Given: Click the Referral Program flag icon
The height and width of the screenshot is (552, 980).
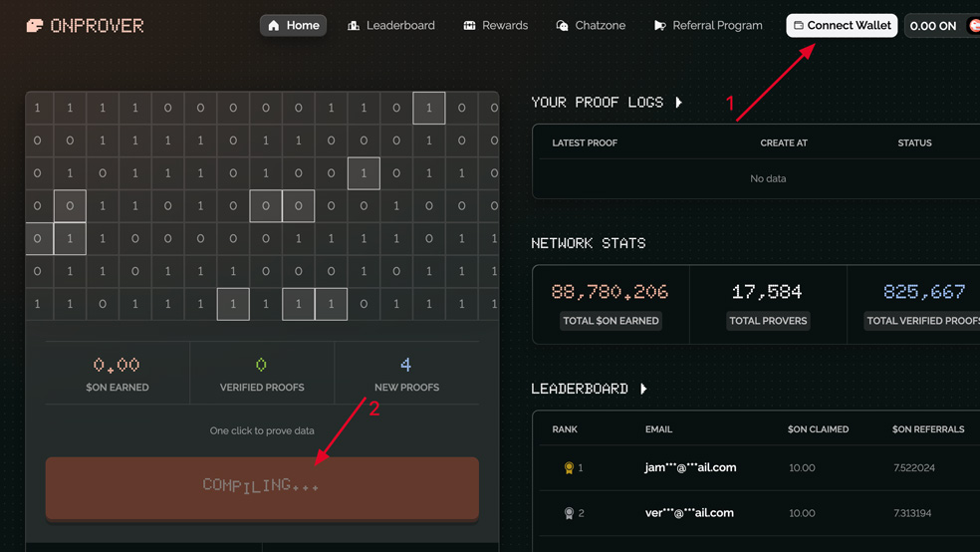Looking at the screenshot, I should [659, 26].
